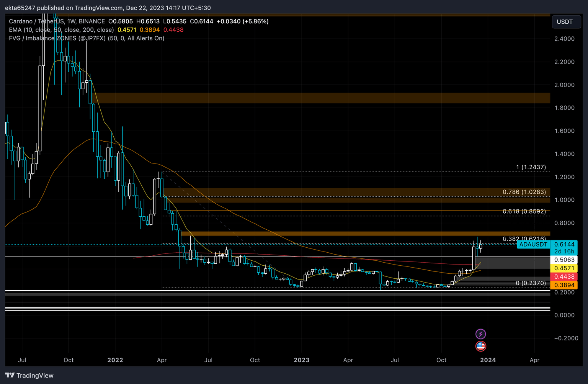Click the USDT unit button at top right
588x384 pixels.
tap(566, 22)
